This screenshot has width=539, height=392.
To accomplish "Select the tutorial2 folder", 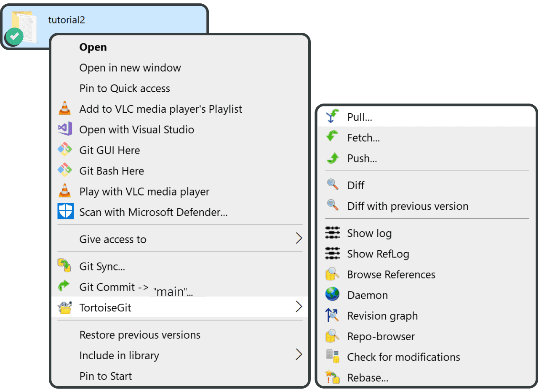I will (67, 20).
